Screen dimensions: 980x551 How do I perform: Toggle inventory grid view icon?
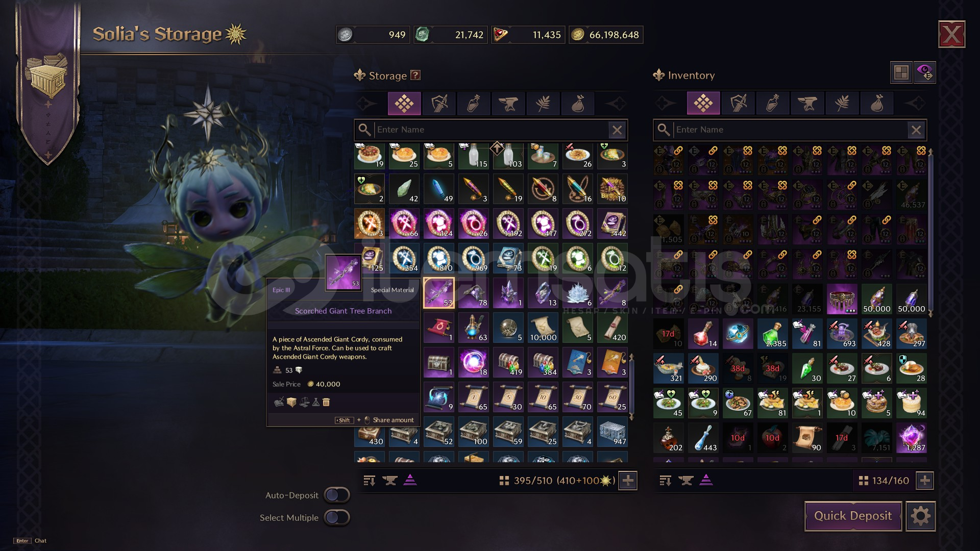(901, 72)
